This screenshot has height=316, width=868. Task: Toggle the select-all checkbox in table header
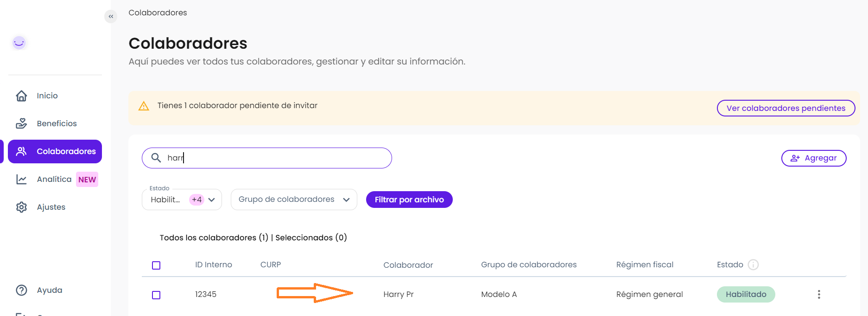point(156,265)
